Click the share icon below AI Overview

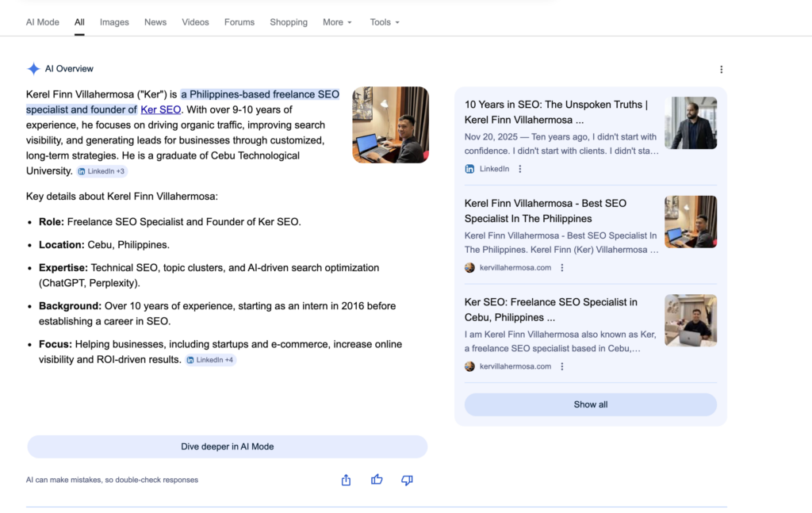pos(346,480)
